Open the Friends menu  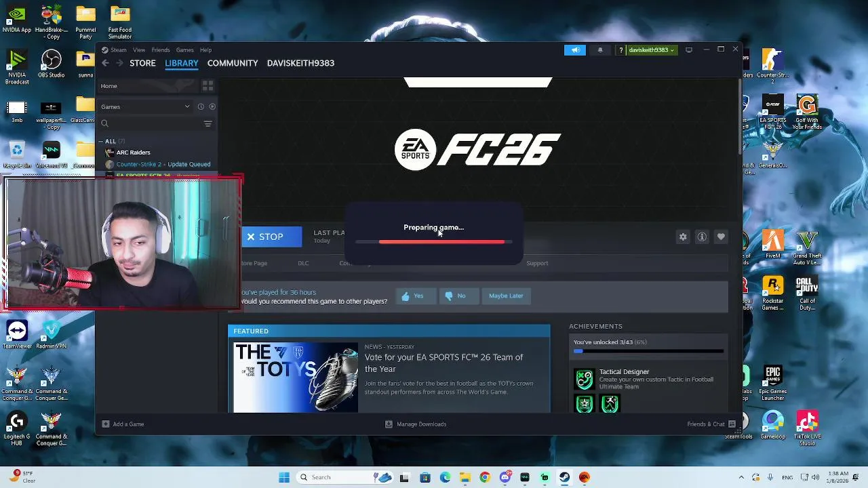[161, 49]
